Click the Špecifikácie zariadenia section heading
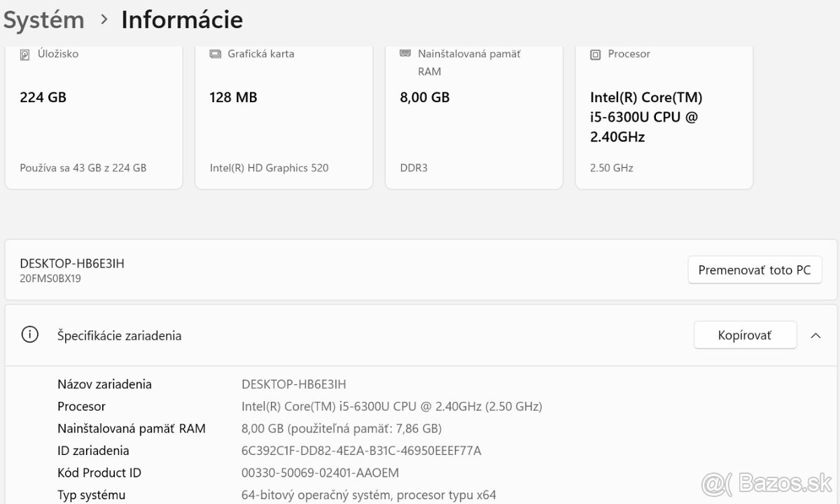The image size is (840, 504). 119,335
